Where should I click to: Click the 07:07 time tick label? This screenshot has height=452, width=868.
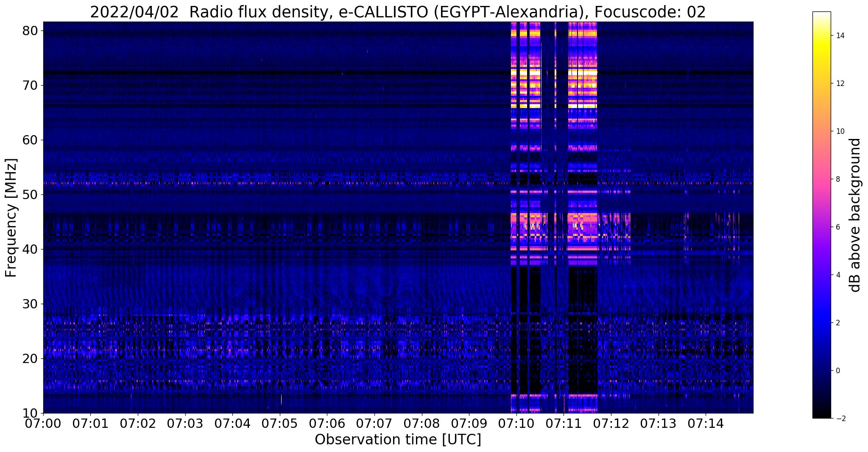374,423
